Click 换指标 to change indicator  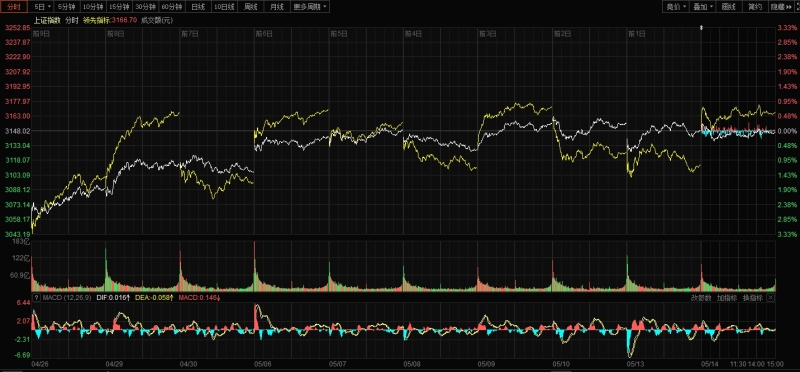[753, 298]
